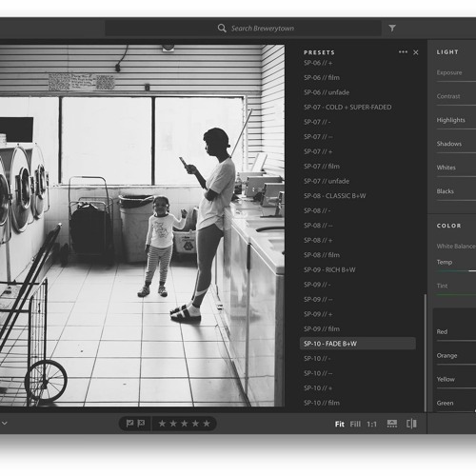Viewport: 476px width, 476px height.
Task: Click the Temp slider track
Action: tap(456, 271)
